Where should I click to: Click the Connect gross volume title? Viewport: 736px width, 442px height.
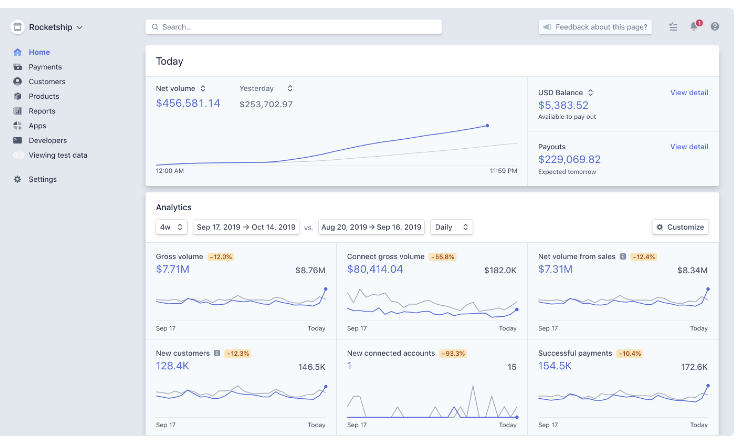pos(385,257)
